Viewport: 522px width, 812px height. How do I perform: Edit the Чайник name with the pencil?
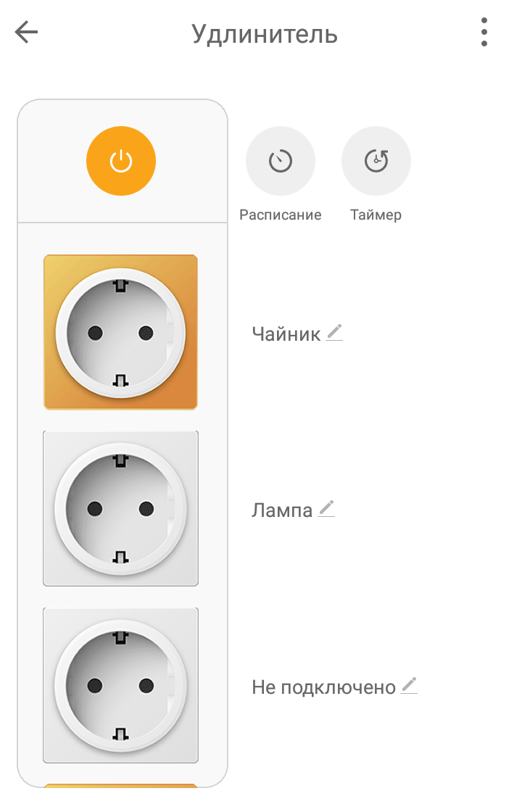[x=333, y=333]
